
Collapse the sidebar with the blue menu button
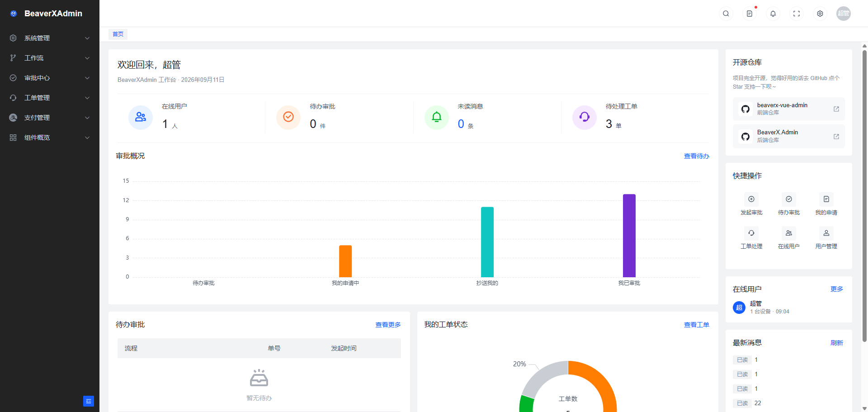coord(89,401)
